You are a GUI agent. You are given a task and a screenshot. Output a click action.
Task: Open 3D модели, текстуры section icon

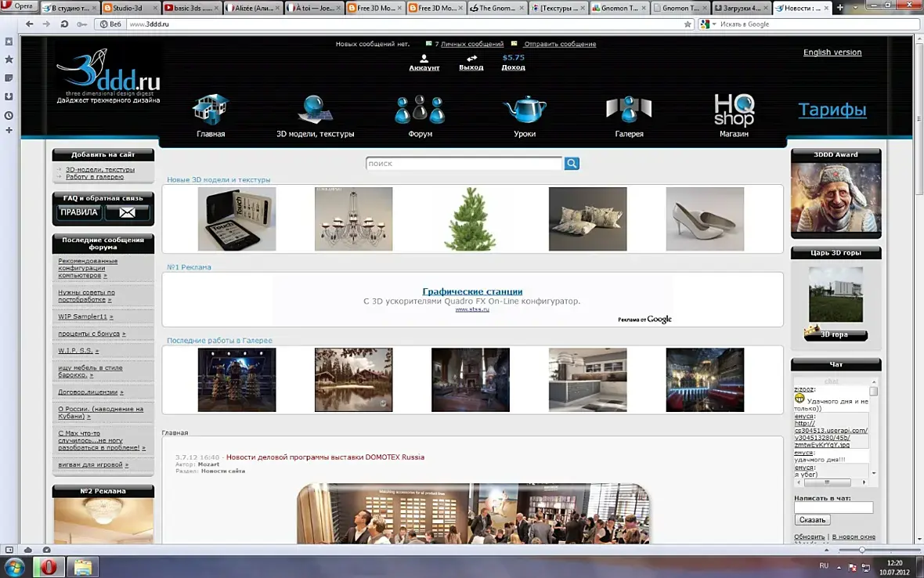(315, 110)
